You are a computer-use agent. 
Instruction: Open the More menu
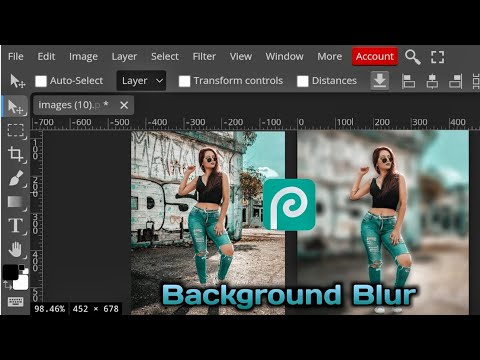tap(330, 57)
